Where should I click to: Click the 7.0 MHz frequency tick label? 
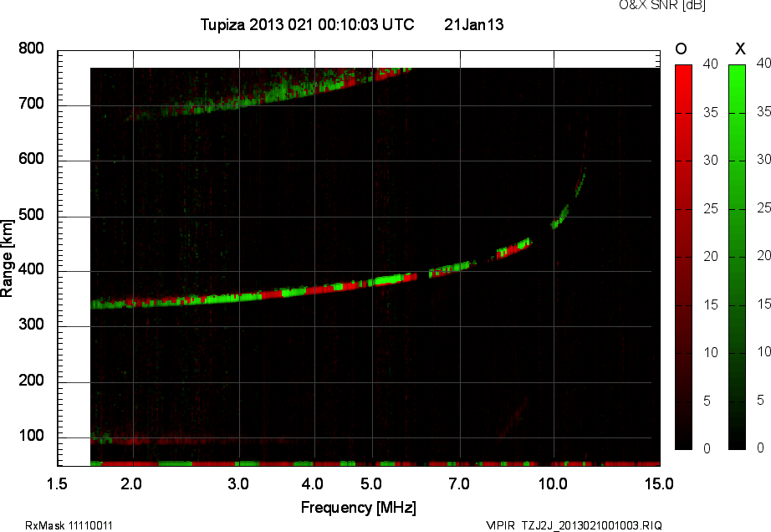[459, 483]
